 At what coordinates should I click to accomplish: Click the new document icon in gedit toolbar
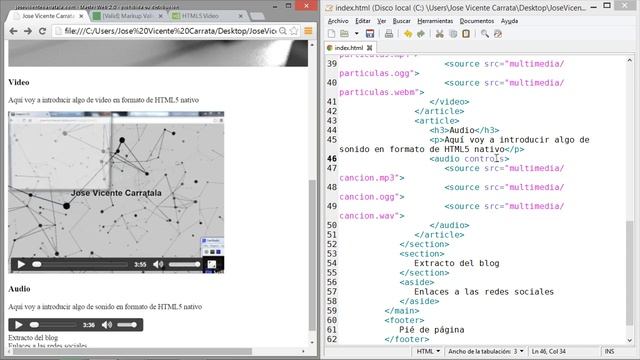[331, 34]
